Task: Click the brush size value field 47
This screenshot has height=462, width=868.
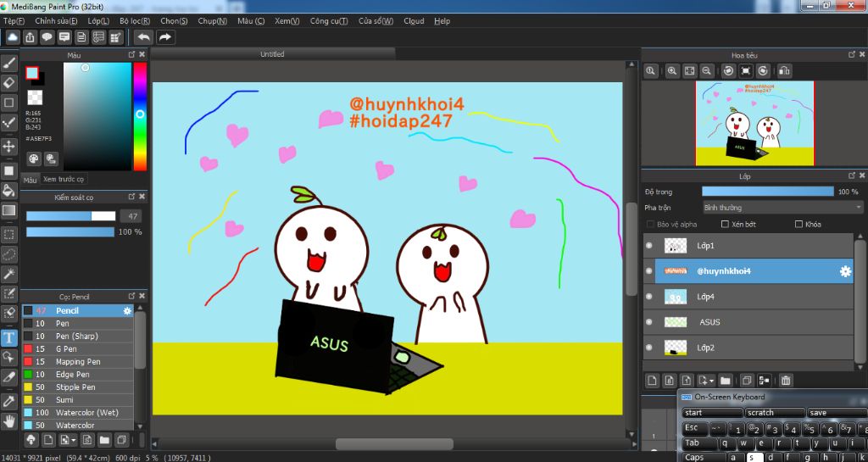Action: coord(131,216)
